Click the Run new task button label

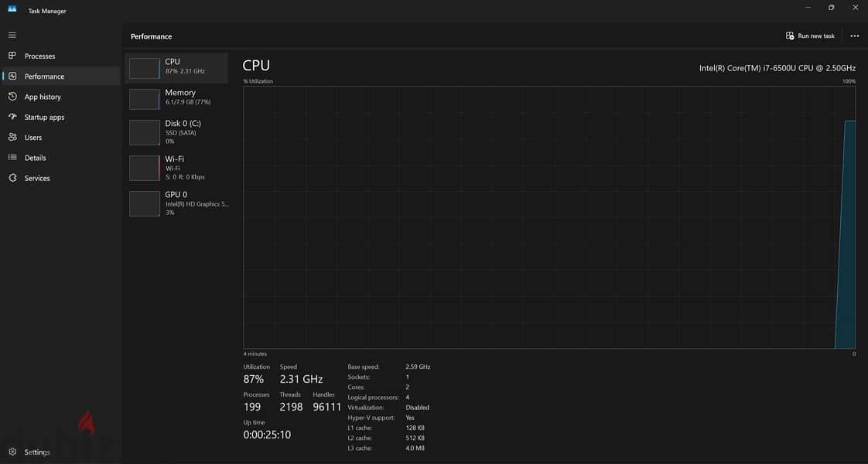click(816, 36)
